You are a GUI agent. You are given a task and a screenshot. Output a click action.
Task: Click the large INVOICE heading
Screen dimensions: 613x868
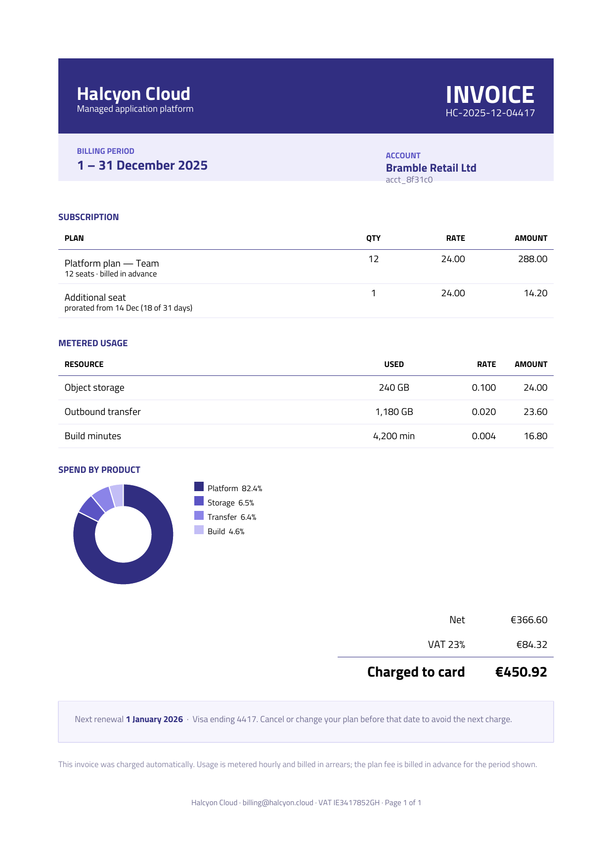(490, 95)
